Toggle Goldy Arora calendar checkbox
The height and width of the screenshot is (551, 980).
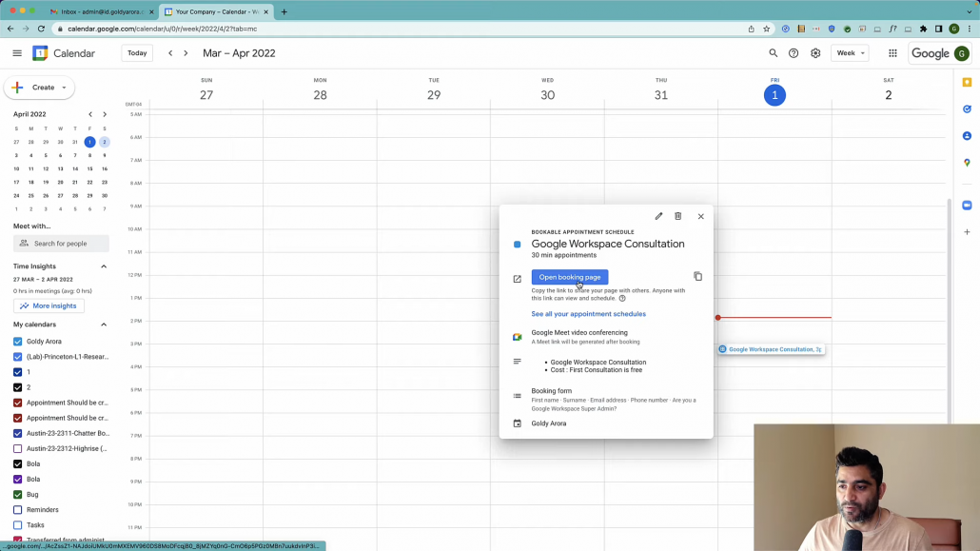coord(17,342)
